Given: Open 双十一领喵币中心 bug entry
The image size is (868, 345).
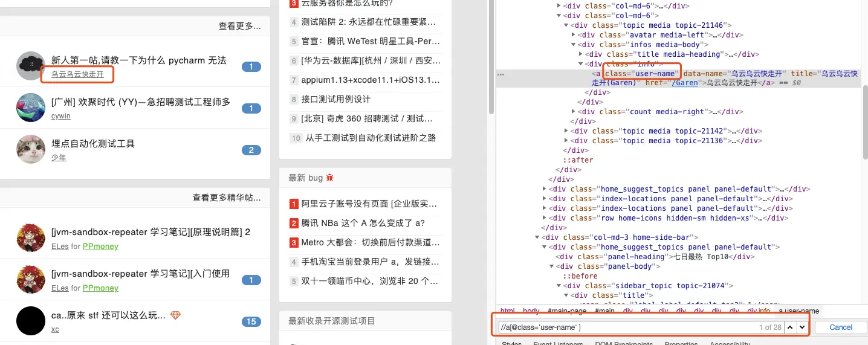Looking at the screenshot, I should [369, 281].
